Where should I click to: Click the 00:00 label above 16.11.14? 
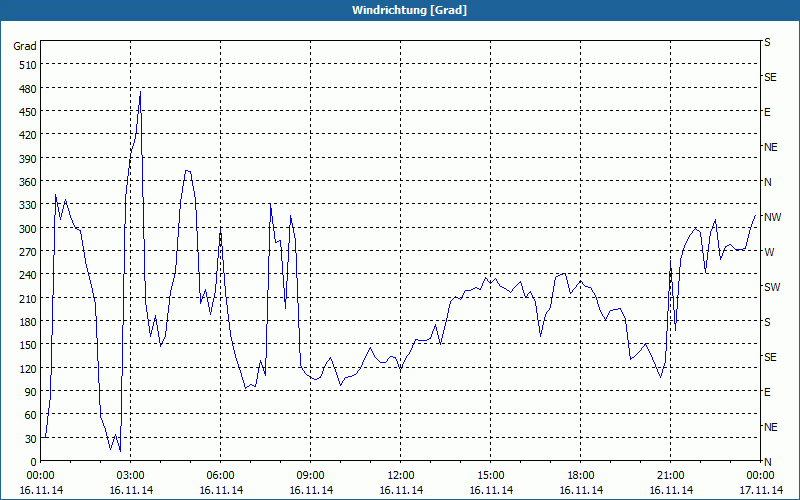[x=40, y=476]
